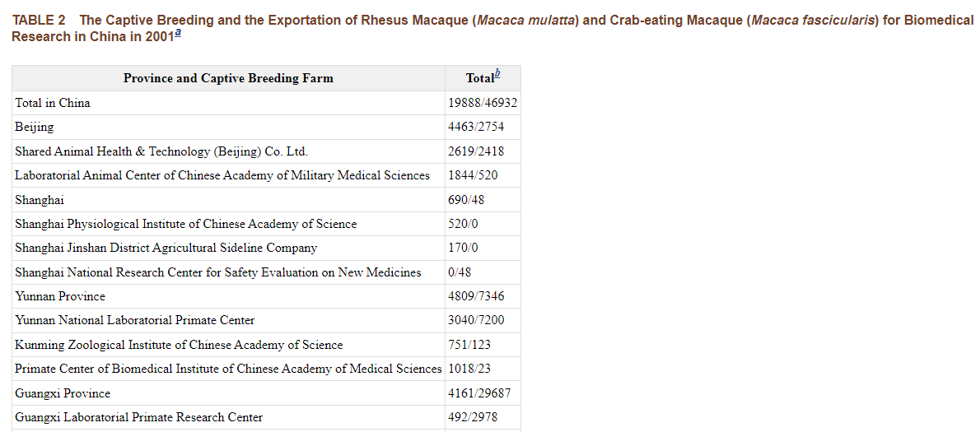
Task: Click the value 751/123
Action: (469, 345)
